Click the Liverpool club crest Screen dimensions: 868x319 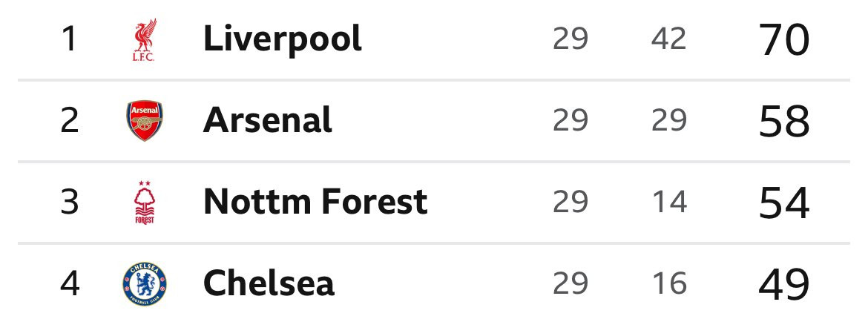[143, 41]
